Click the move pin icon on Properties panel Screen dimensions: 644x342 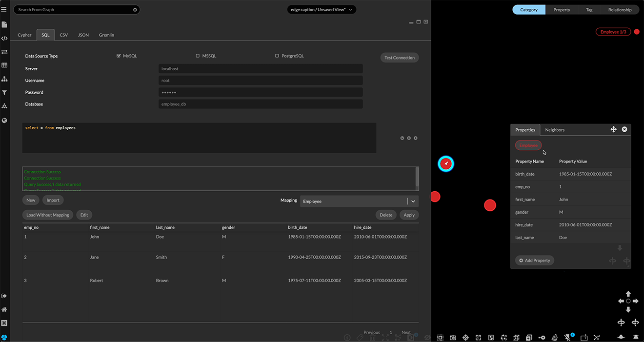tap(613, 129)
